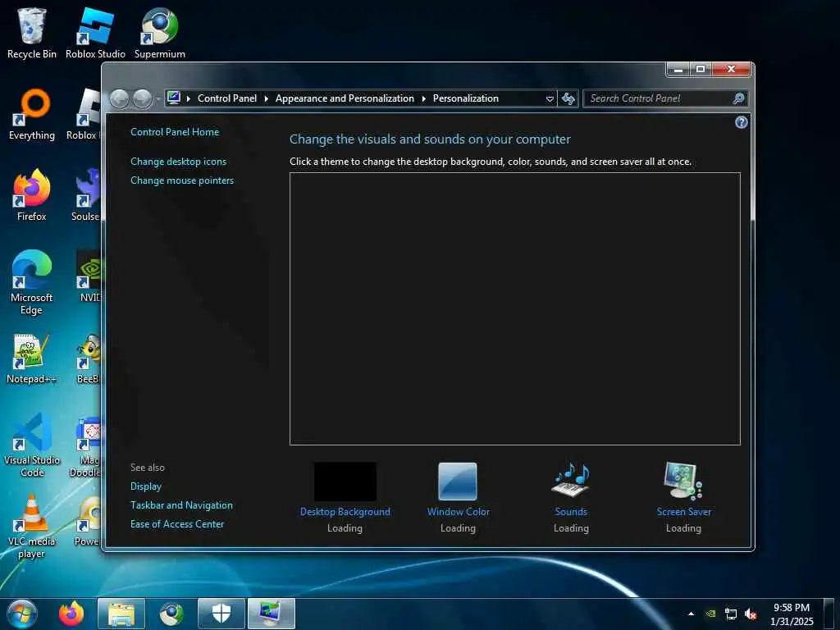Click the Personalization taskbar button
840x630 pixels.
point(271,614)
